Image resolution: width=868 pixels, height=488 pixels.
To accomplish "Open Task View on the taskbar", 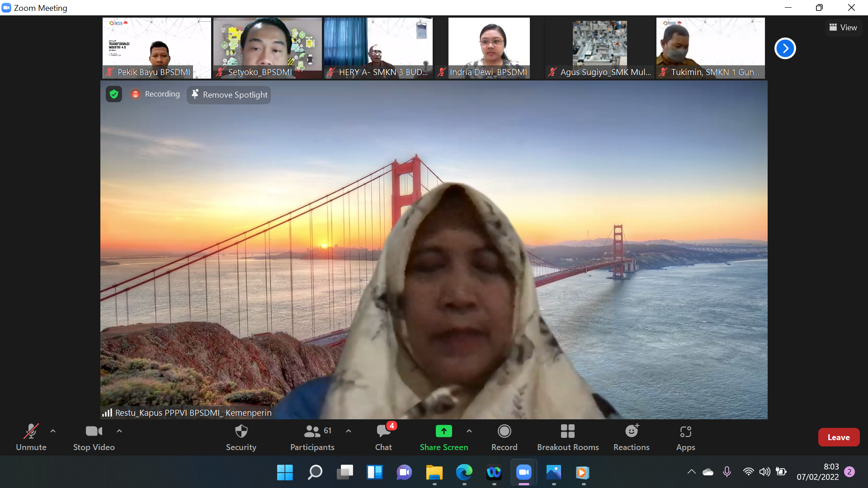I will coord(345,473).
